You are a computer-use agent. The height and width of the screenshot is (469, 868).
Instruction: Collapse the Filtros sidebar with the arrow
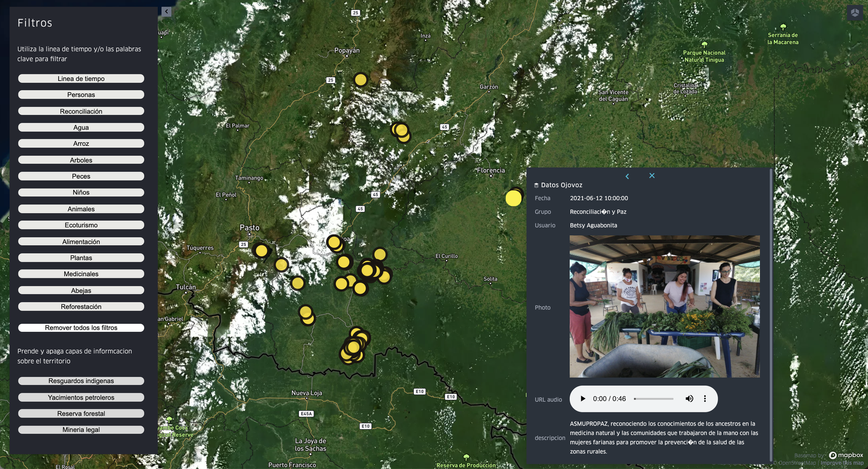pos(166,11)
